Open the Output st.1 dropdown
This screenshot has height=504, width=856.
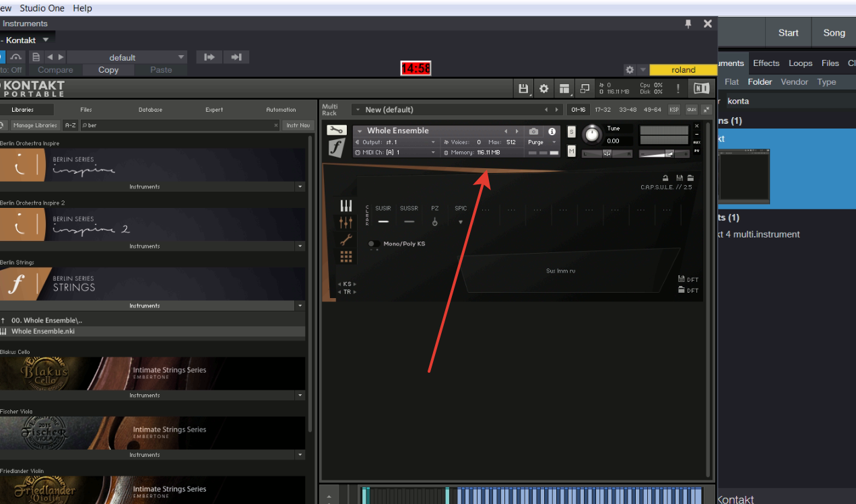(x=396, y=142)
